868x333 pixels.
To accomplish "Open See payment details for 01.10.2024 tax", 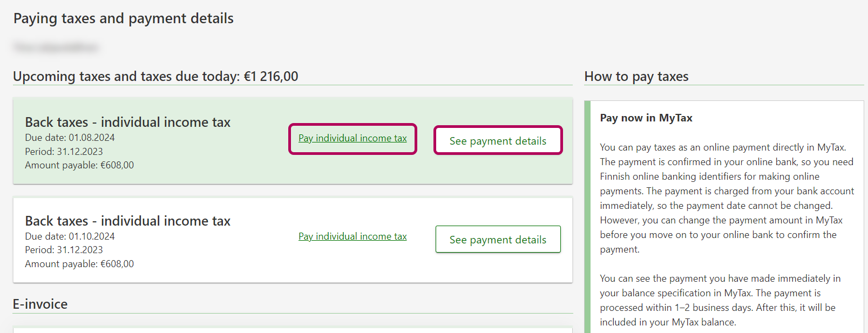I will [498, 239].
